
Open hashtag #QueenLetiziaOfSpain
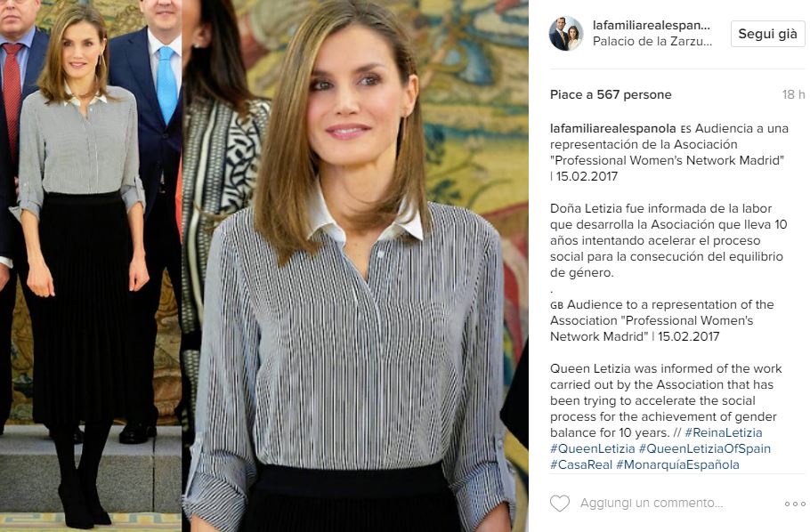705,448
